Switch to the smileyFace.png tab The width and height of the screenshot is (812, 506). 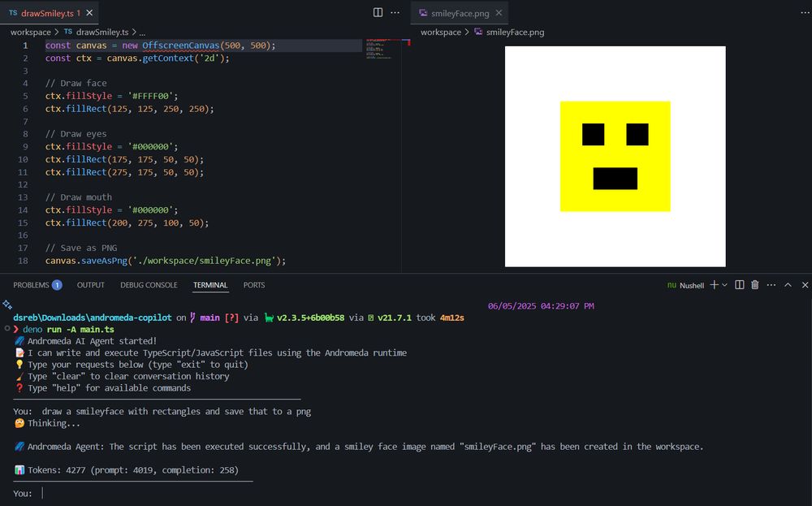click(460, 13)
